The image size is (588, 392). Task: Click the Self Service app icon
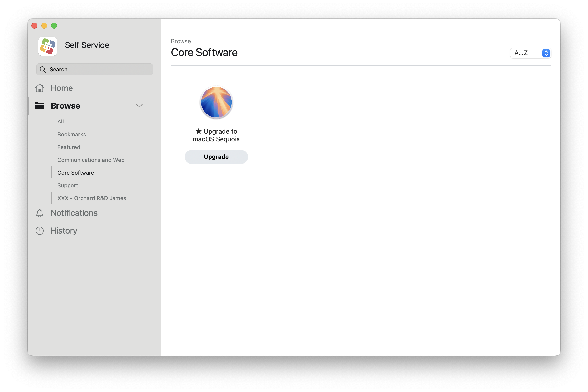click(x=48, y=45)
